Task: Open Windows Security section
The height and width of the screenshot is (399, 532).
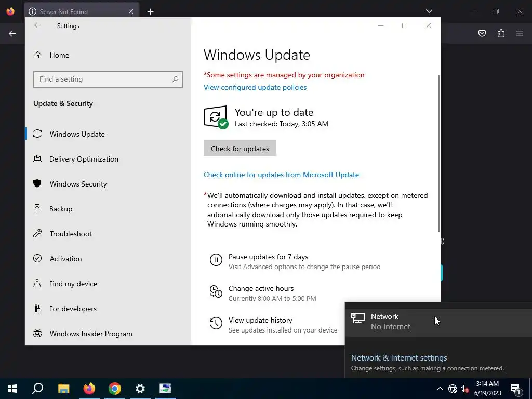Action: [78, 184]
